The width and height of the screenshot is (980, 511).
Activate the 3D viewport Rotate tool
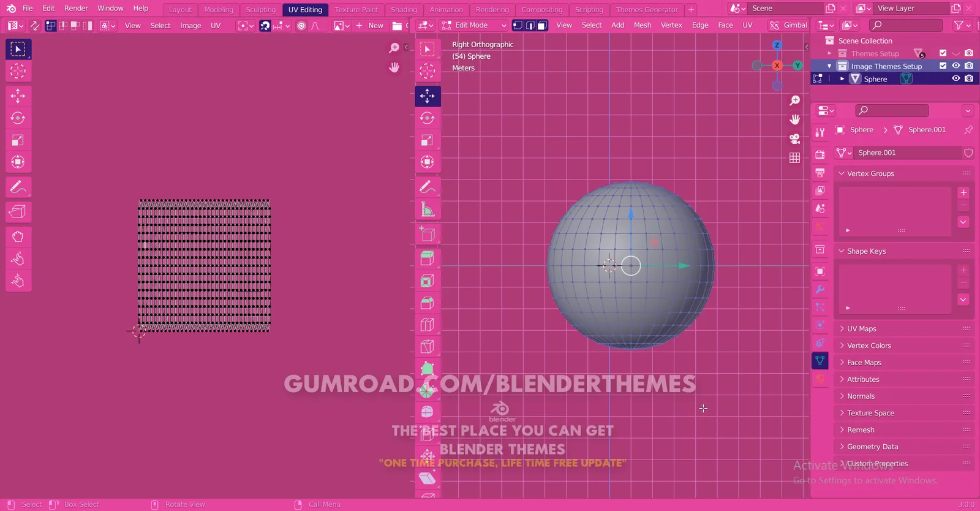pyautogui.click(x=428, y=118)
